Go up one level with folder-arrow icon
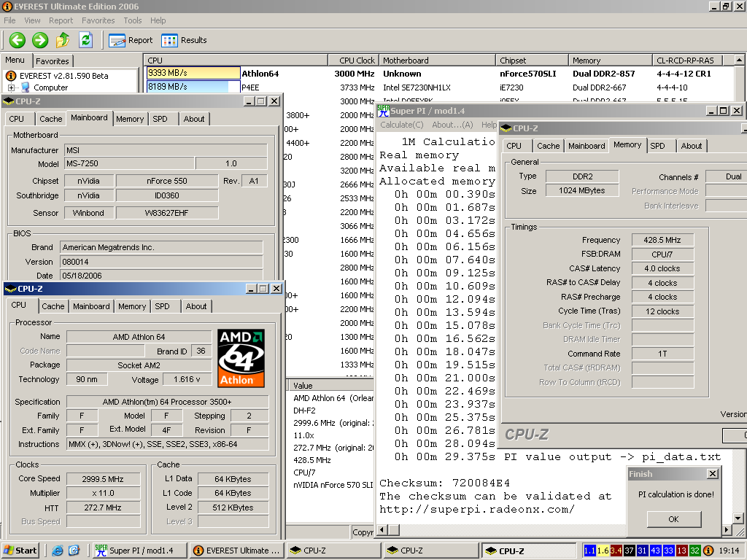The width and height of the screenshot is (747, 560). tap(63, 41)
